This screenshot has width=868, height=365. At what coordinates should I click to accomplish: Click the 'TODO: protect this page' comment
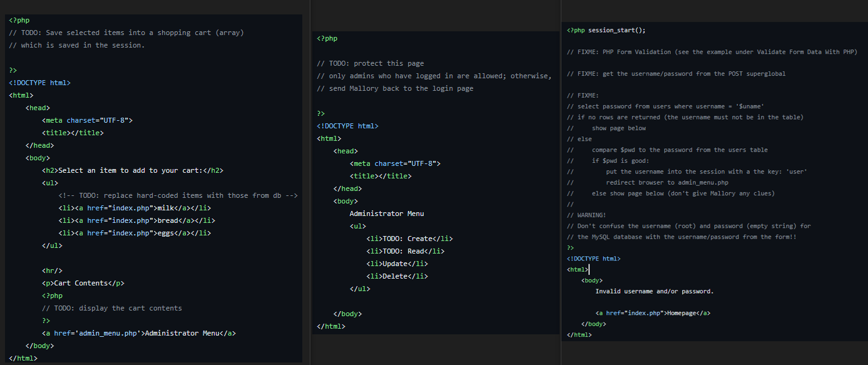coord(370,63)
